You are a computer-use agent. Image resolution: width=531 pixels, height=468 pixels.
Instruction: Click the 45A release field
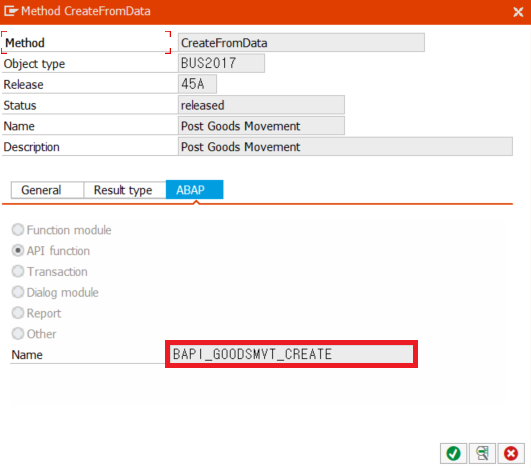197,84
